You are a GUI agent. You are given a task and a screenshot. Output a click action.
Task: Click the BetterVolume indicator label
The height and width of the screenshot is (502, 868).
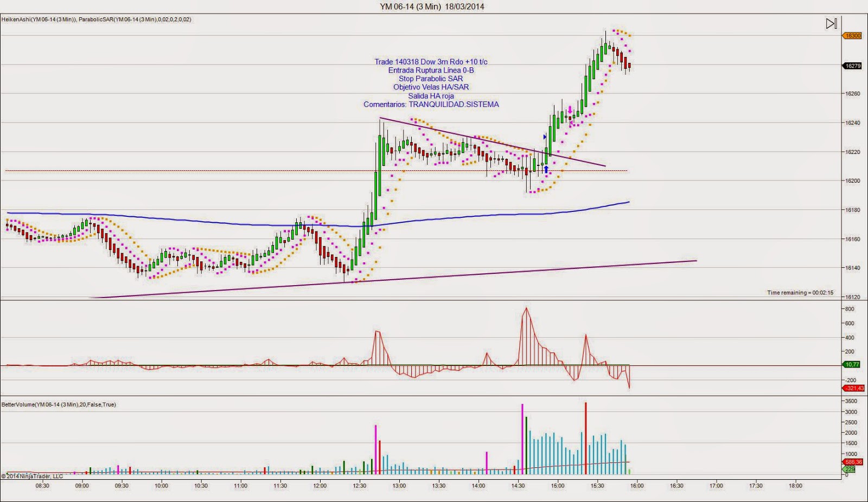coord(59,404)
